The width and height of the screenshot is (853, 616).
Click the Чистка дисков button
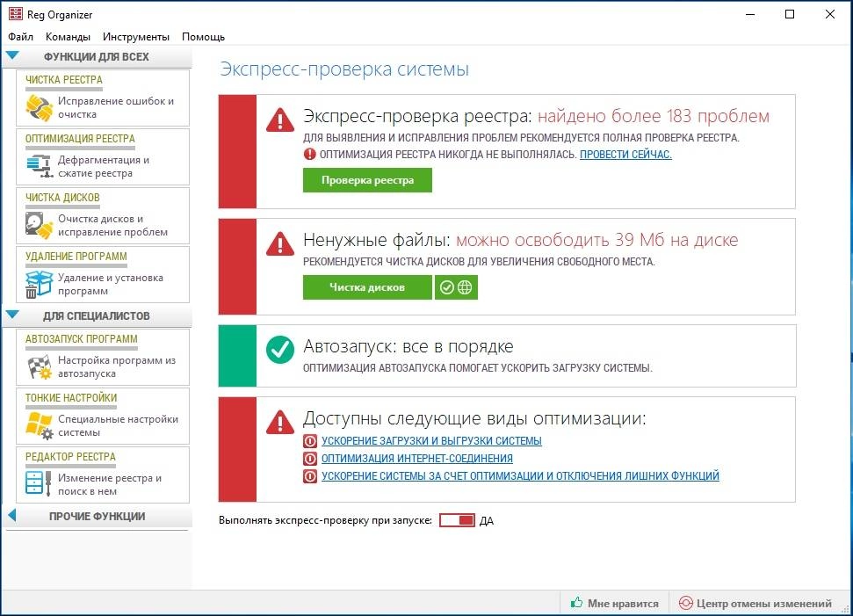click(367, 287)
